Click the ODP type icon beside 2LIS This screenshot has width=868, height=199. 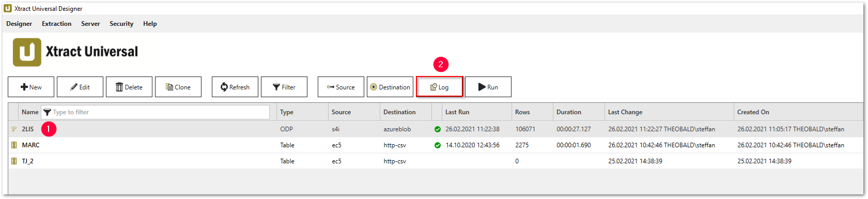click(x=14, y=129)
